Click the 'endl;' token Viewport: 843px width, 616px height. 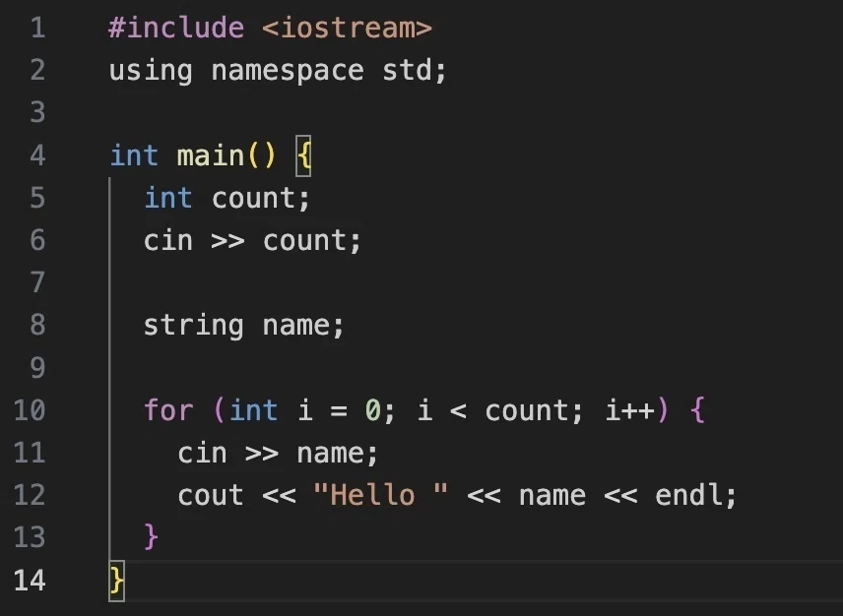[695, 495]
